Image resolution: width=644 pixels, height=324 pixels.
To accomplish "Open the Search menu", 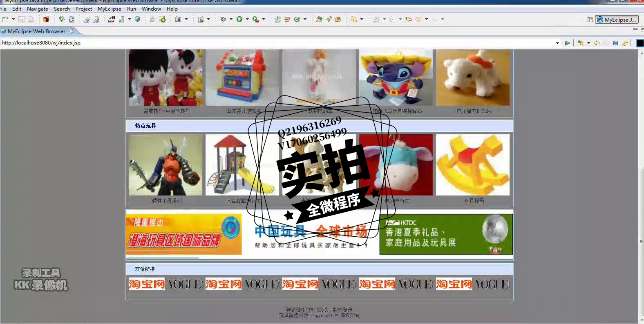I will 62,9.
